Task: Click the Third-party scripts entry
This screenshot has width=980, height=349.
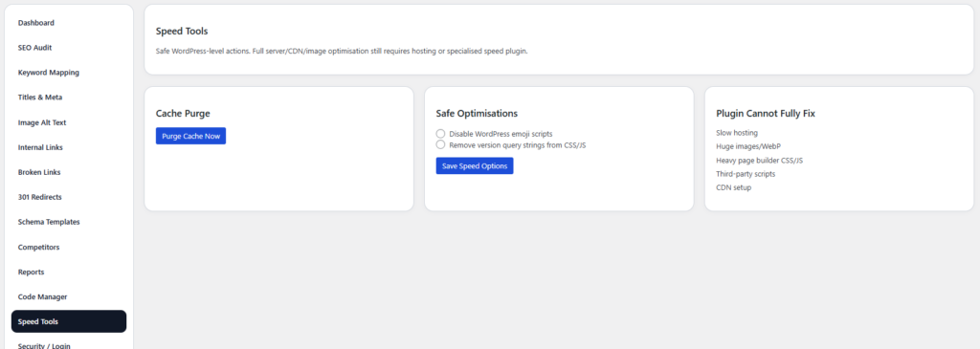Action: click(746, 174)
